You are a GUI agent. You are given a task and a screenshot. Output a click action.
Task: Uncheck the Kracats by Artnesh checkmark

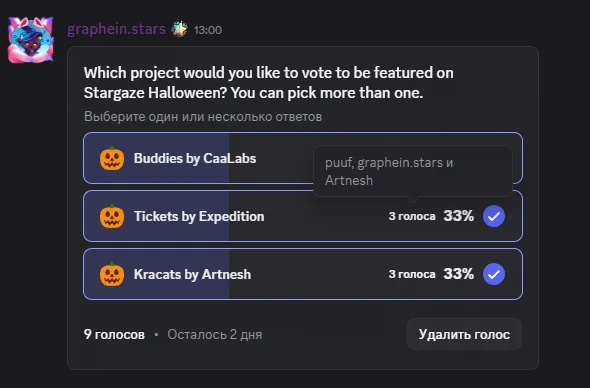494,274
